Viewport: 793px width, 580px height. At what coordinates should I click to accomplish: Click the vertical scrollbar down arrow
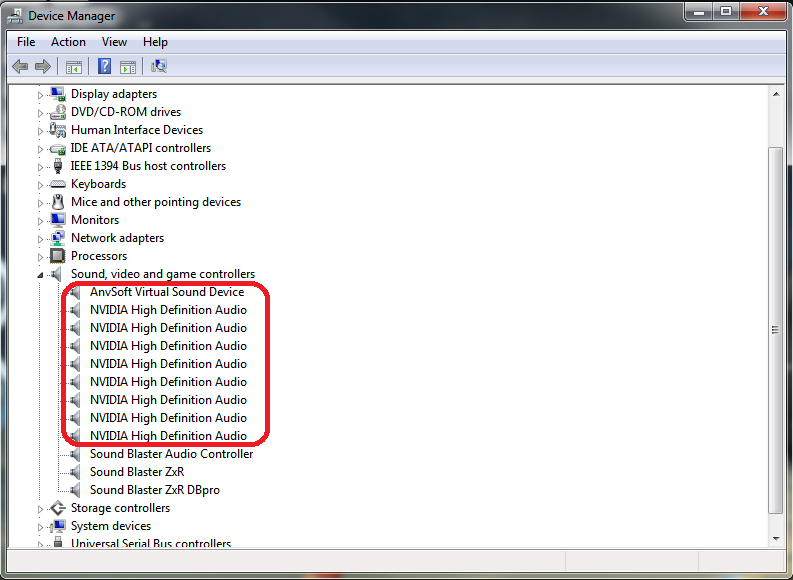click(x=776, y=539)
